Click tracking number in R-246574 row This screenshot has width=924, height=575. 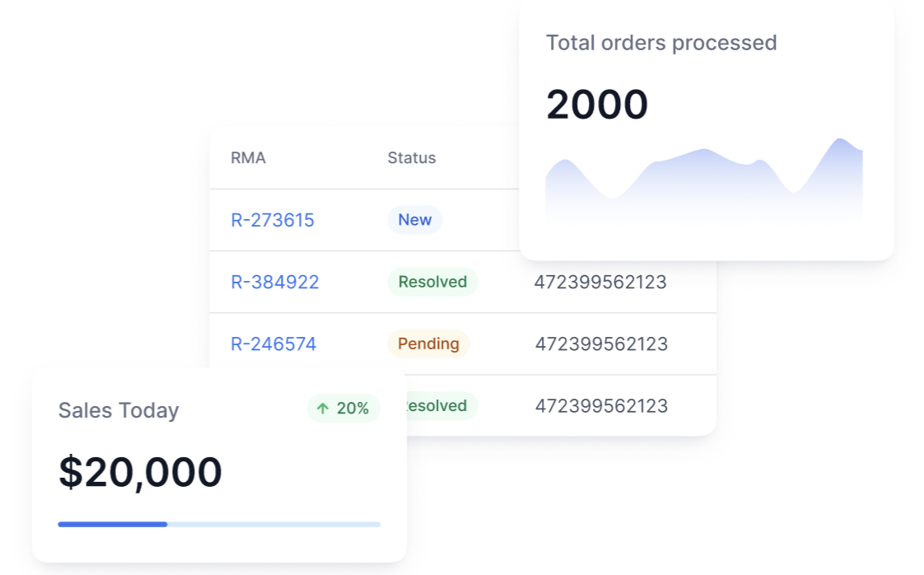click(601, 344)
